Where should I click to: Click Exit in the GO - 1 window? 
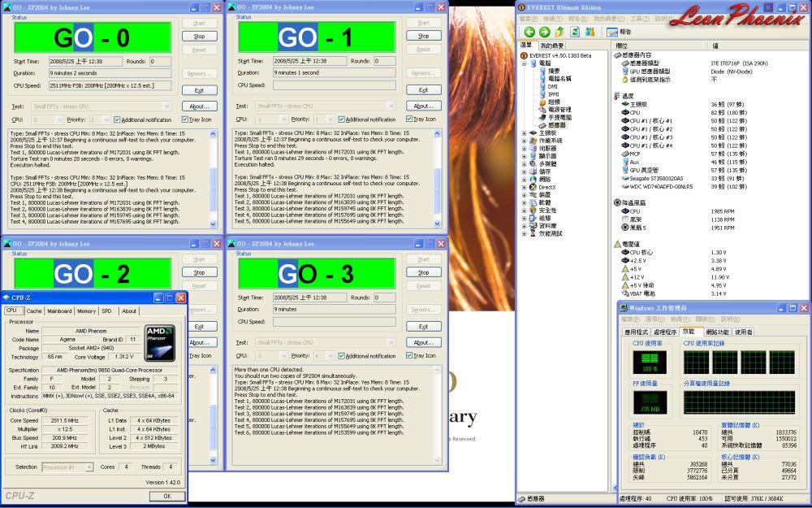pyautogui.click(x=424, y=89)
